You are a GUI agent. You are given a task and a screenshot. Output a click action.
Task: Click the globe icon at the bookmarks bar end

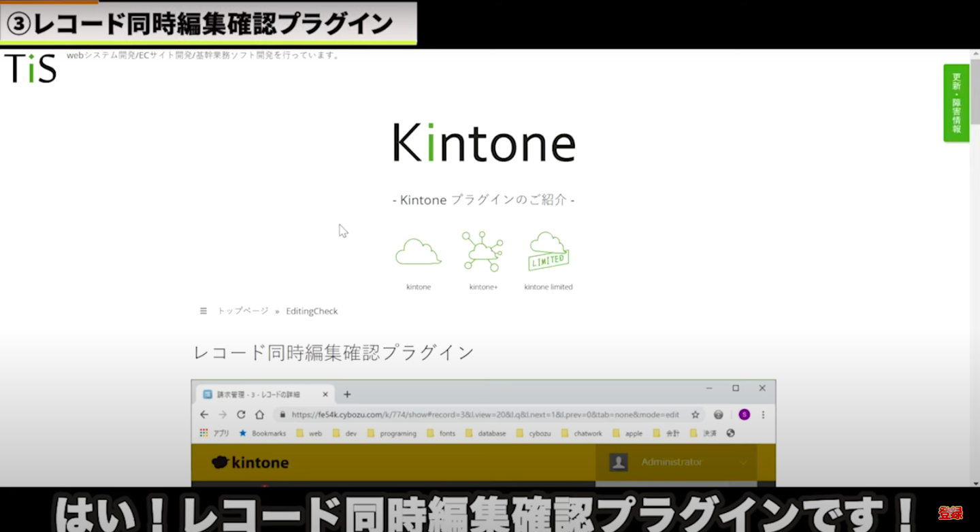tap(730, 433)
